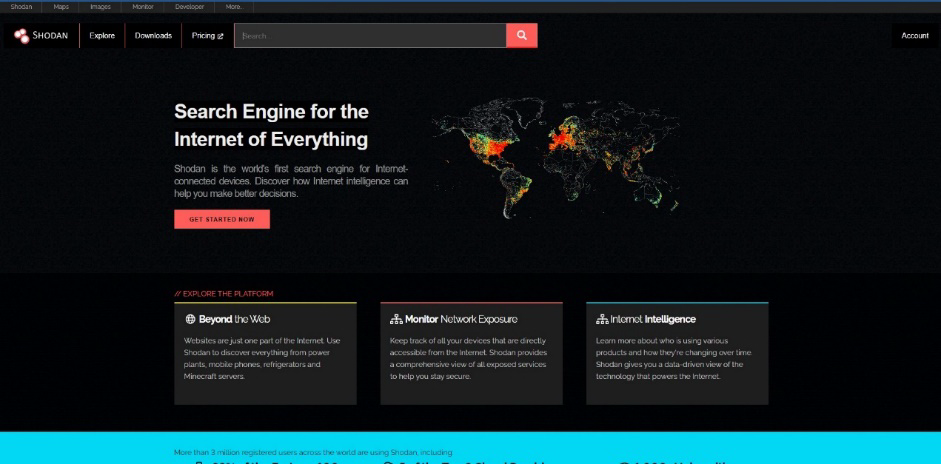
Task: Open Monitor in the top bar
Action: point(143,7)
